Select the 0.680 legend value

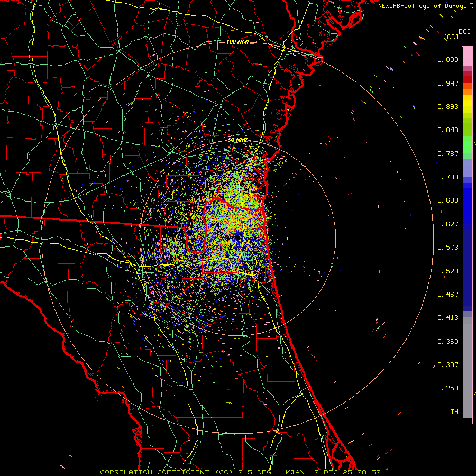pos(448,200)
